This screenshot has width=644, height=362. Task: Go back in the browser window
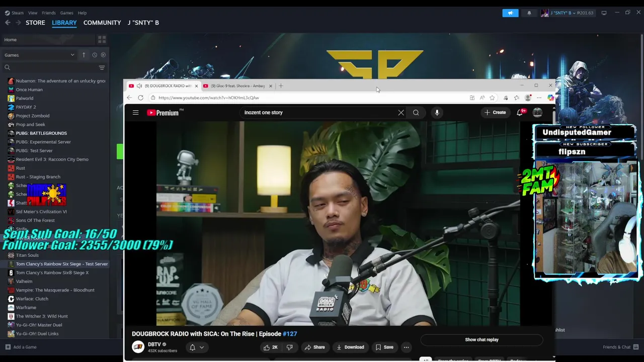click(129, 98)
